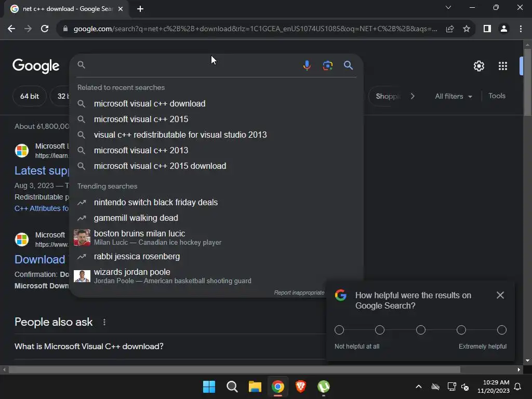
Task: Start voice search with the microphone icon
Action: coord(307,65)
